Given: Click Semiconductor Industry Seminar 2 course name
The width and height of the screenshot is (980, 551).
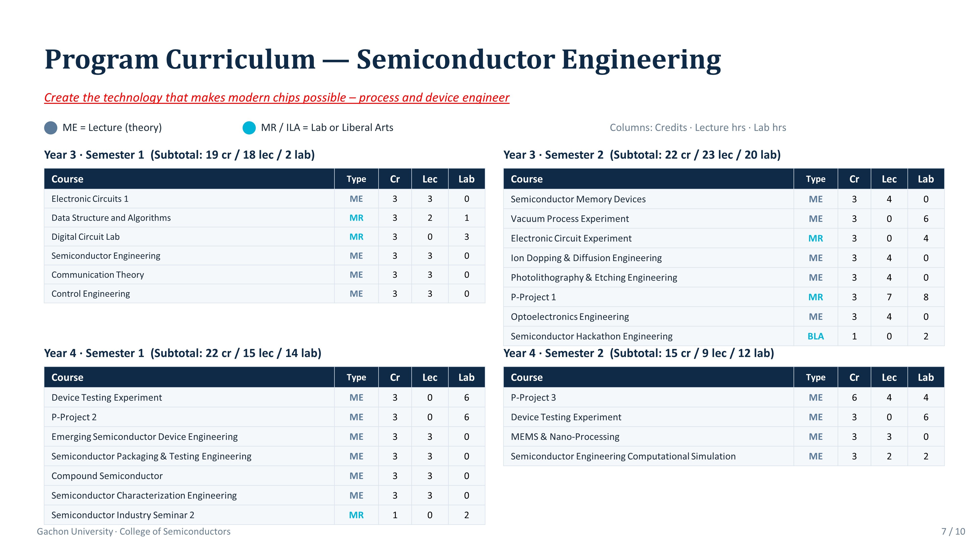Looking at the screenshot, I should (x=123, y=515).
